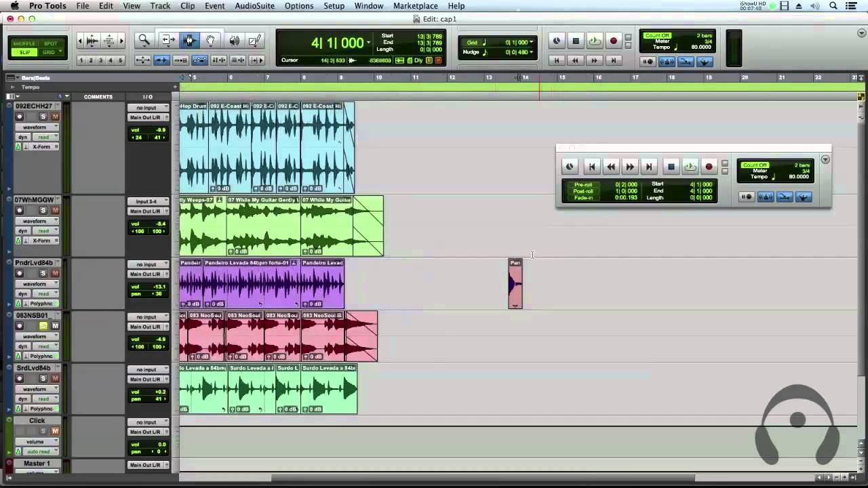Open the Apple menu
This screenshot has width=868, height=488.
(14, 6)
